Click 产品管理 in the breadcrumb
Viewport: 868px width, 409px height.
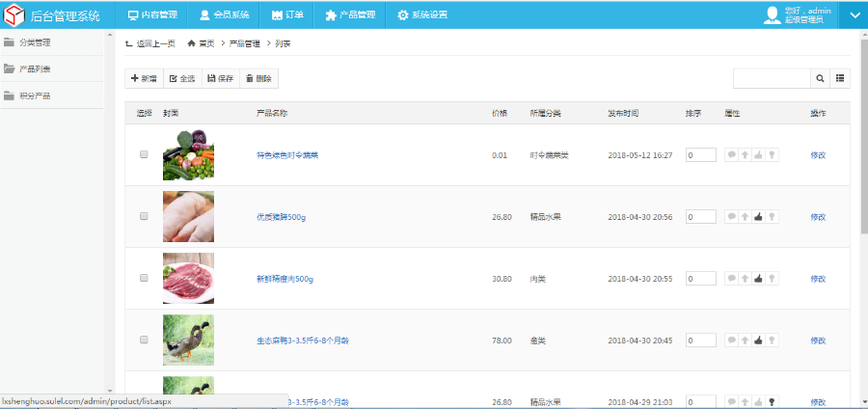(244, 43)
